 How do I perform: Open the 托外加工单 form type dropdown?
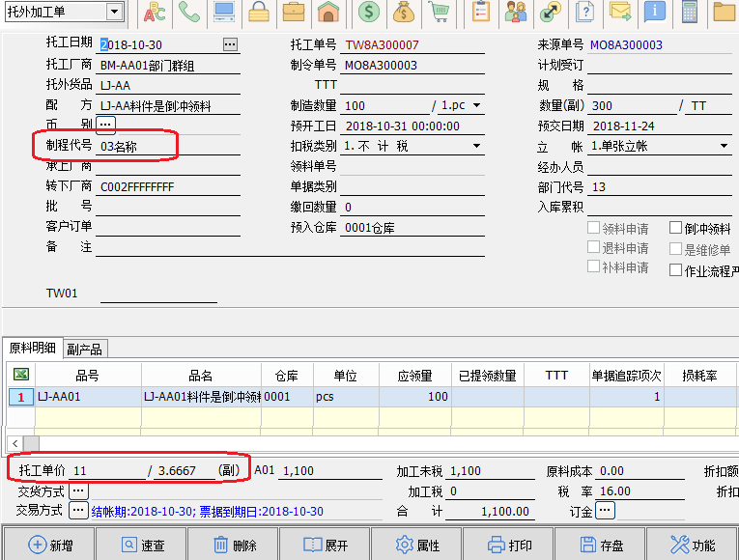pos(115,12)
